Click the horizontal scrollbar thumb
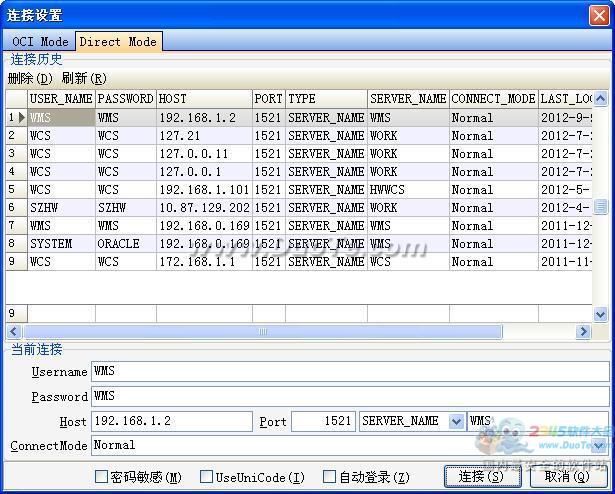 (262, 332)
